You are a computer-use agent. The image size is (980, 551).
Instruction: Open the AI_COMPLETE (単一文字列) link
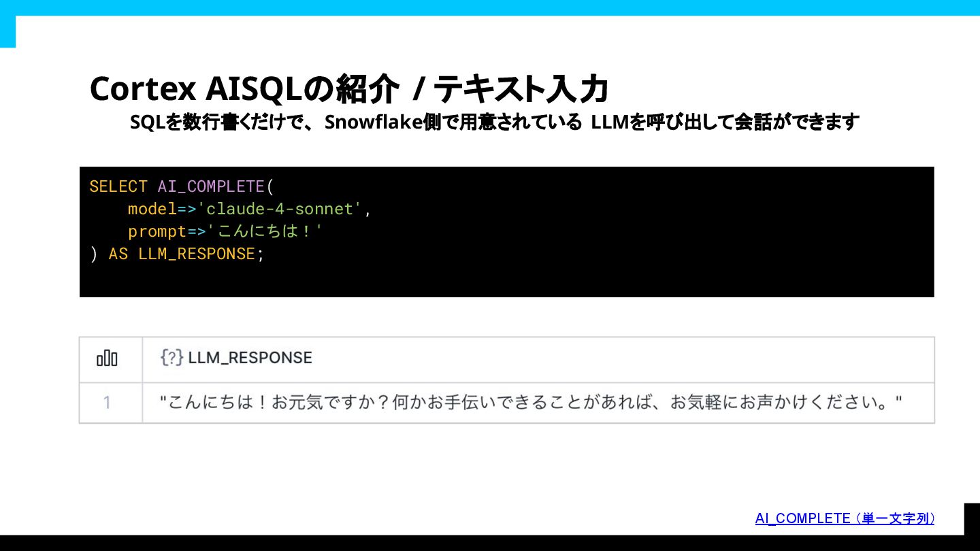(845, 518)
